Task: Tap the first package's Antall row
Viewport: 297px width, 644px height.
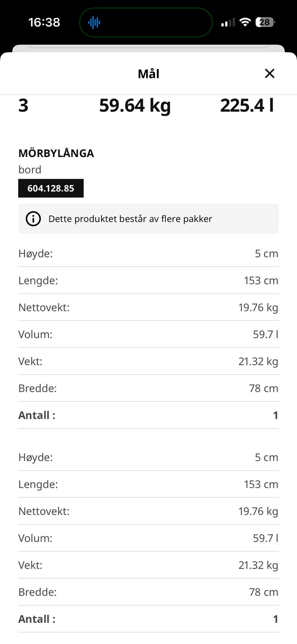Action: click(x=148, y=415)
